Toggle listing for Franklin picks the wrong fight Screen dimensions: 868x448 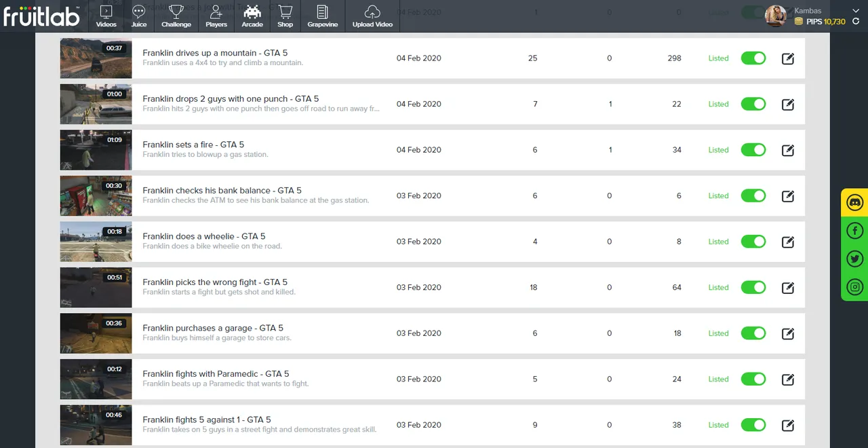pyautogui.click(x=753, y=287)
